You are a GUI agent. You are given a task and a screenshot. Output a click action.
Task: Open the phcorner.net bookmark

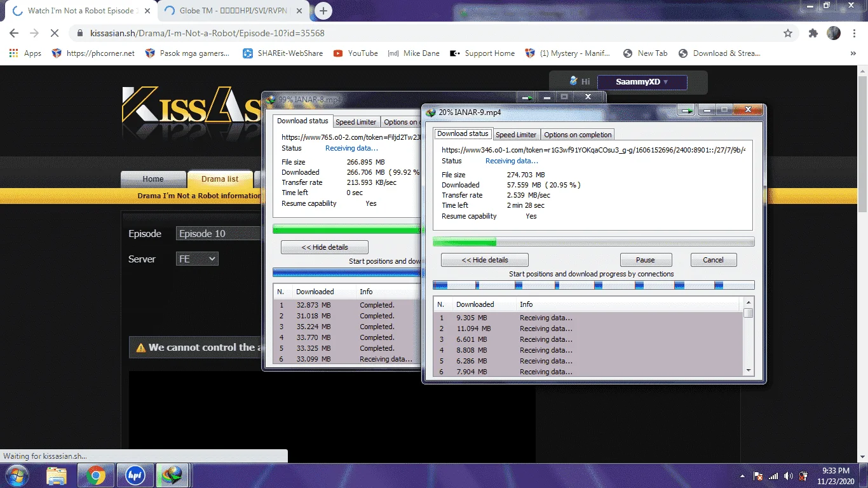(93, 53)
